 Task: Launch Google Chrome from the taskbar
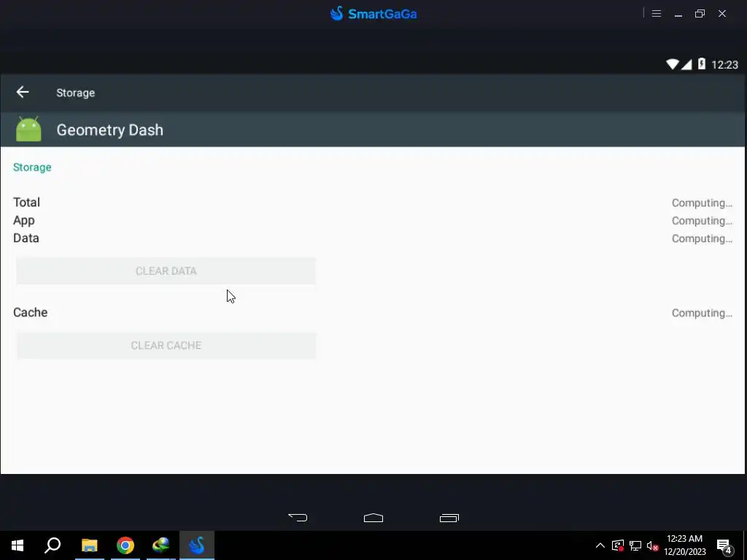coord(125,545)
